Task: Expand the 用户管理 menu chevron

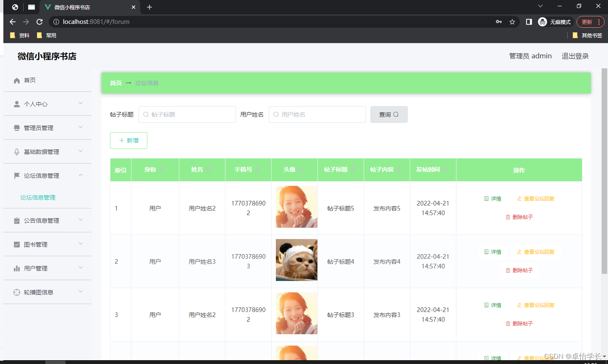Action: [x=81, y=268]
